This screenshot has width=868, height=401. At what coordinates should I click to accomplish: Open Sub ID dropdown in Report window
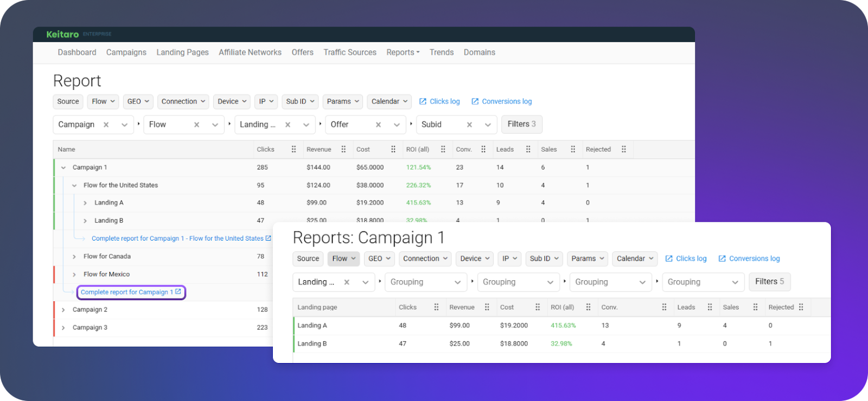click(x=300, y=101)
